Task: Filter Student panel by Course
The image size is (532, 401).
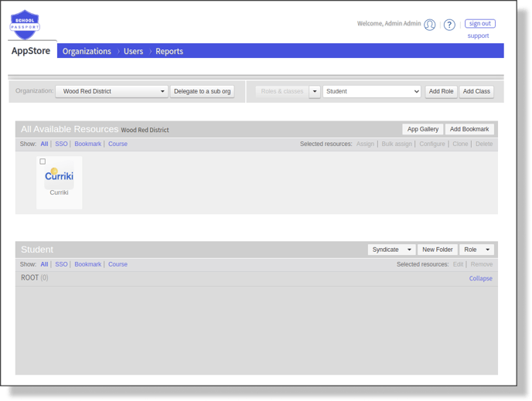Action: point(118,264)
